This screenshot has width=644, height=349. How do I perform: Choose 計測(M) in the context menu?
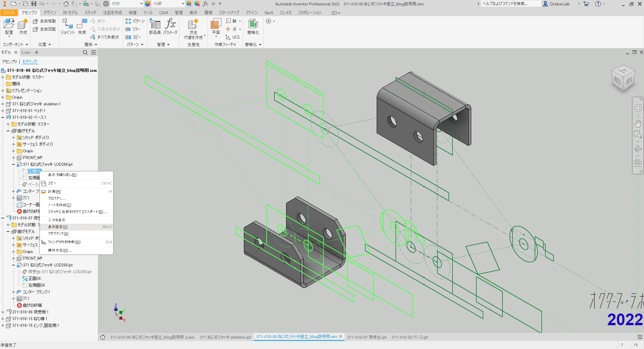click(x=76, y=192)
